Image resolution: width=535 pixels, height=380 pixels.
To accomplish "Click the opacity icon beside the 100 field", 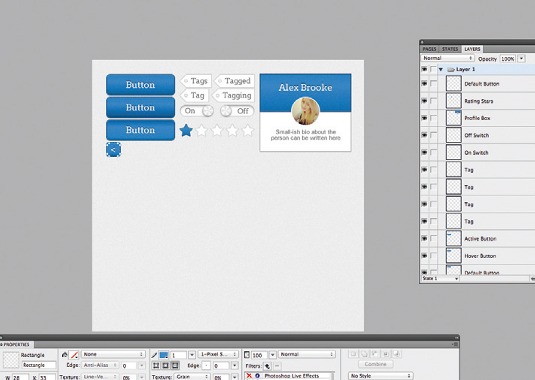I will point(247,355).
